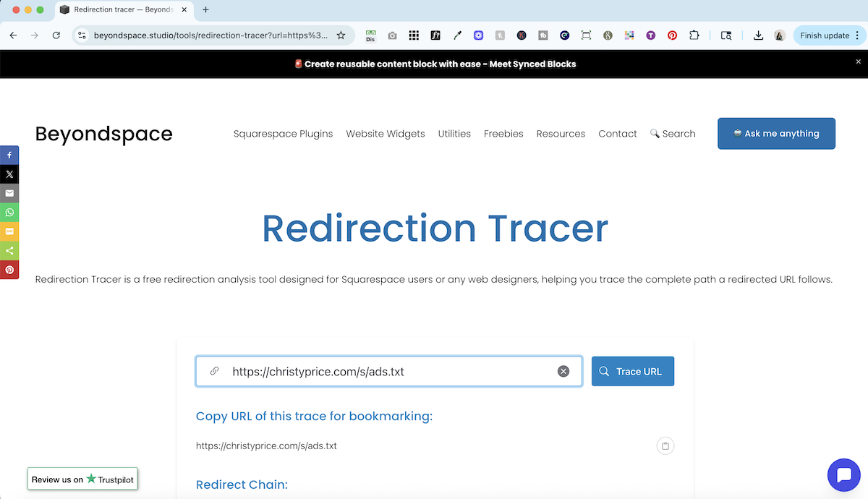Select the 'Redirect Chain:' heading
The image size is (868, 499).
[242, 485]
